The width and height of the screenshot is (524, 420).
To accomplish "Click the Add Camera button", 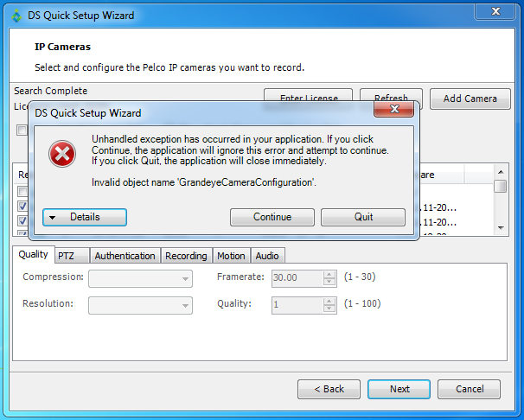I will click(470, 99).
